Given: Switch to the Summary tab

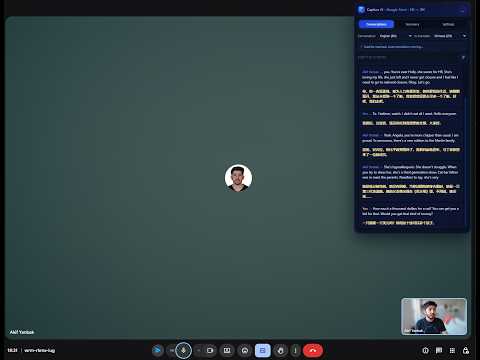Looking at the screenshot, I should (412, 24).
